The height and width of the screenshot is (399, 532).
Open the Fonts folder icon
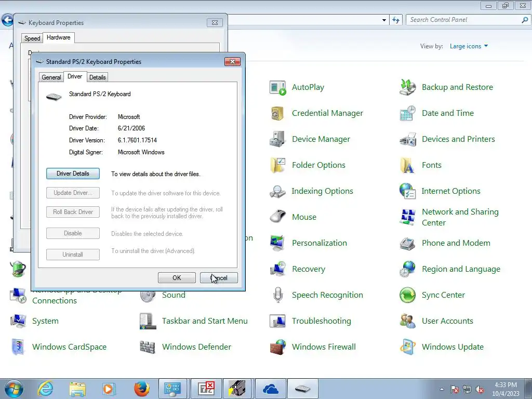[x=407, y=165]
